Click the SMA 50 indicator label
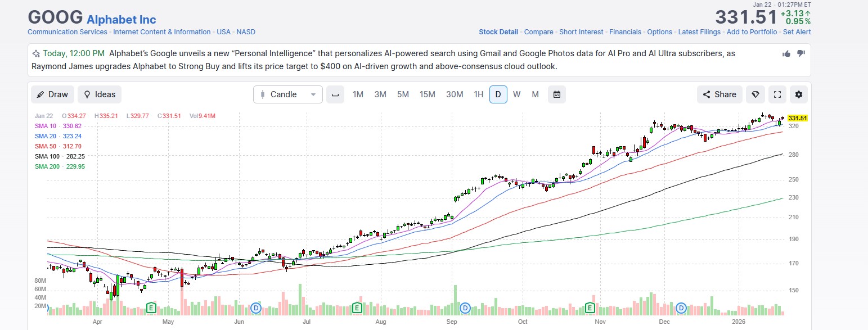The width and height of the screenshot is (868, 330). (44, 146)
